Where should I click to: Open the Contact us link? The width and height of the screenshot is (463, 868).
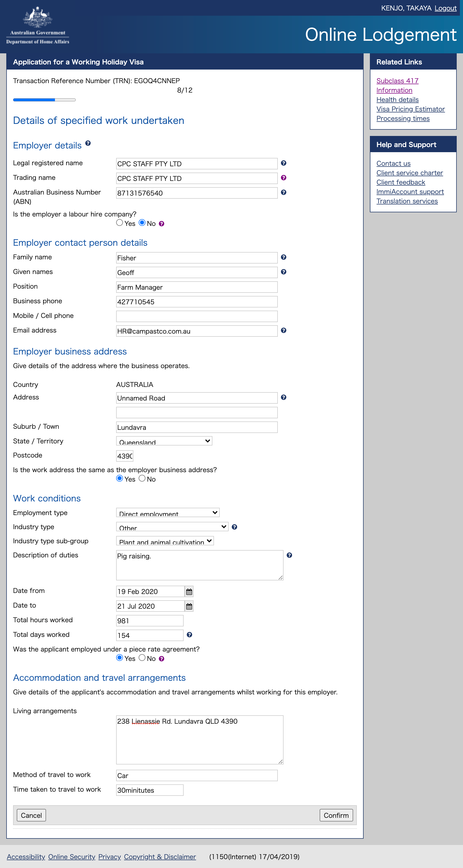tap(393, 163)
